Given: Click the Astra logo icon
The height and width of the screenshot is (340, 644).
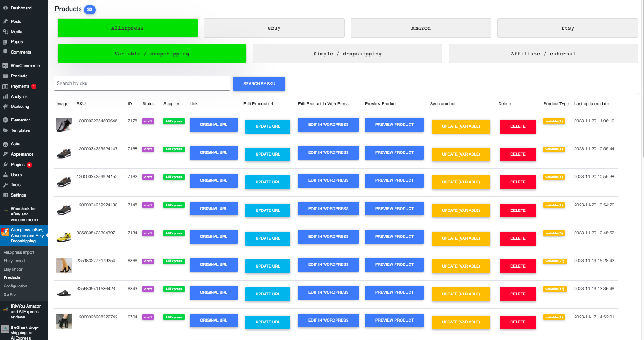Looking at the screenshot, I should [x=5, y=144].
